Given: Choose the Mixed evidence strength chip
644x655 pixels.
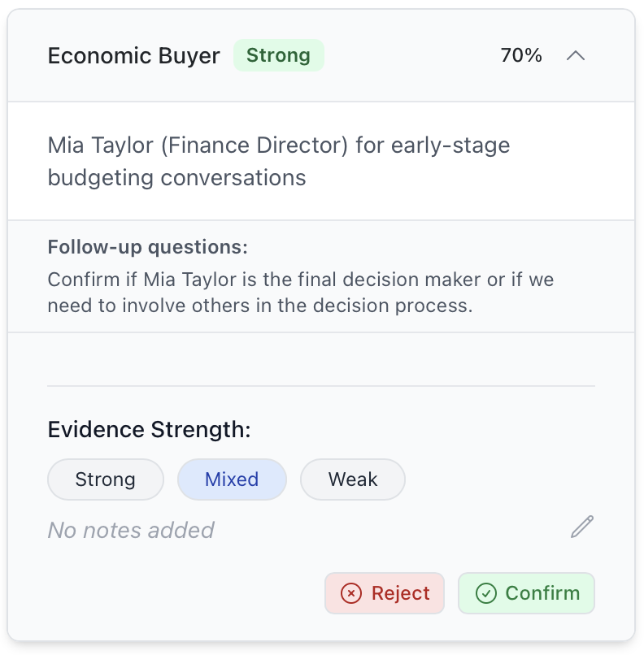Looking at the screenshot, I should [x=232, y=479].
